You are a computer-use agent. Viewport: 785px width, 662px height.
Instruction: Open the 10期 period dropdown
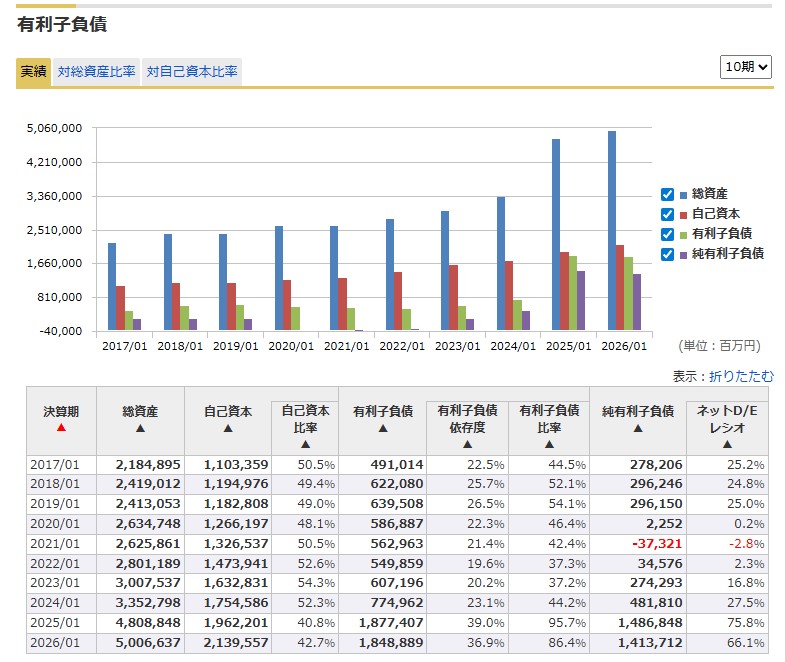point(746,66)
